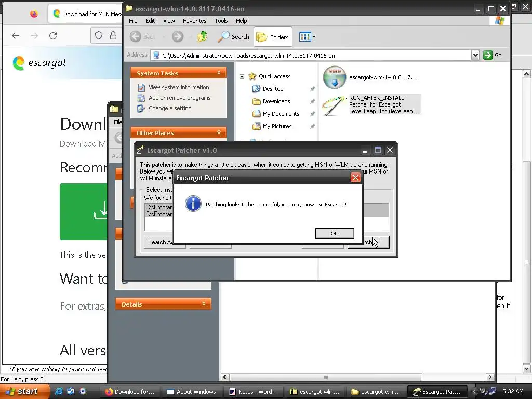
Task: Select RUN_AFTER_INSTALL patcher file icon
Action: 334,105
